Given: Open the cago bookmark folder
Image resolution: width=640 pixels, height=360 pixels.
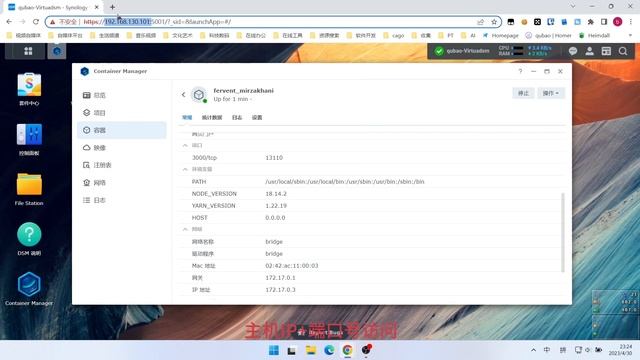Looking at the screenshot, I should (x=394, y=36).
